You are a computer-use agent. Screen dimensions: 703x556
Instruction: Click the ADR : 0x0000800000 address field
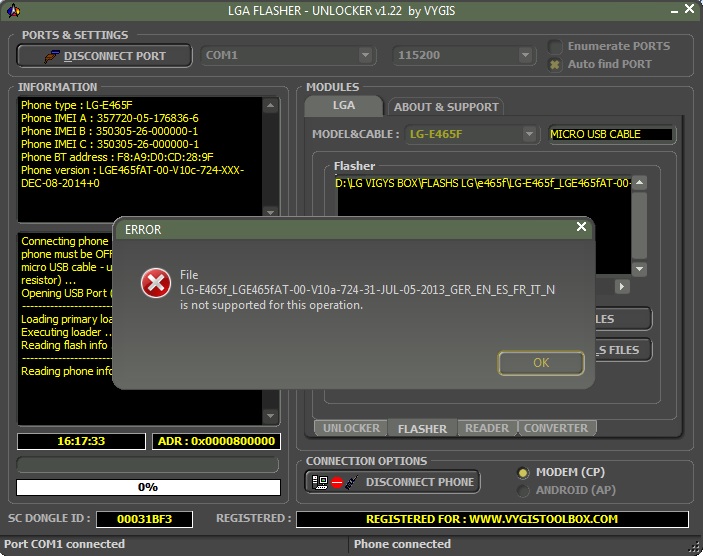[x=217, y=441]
